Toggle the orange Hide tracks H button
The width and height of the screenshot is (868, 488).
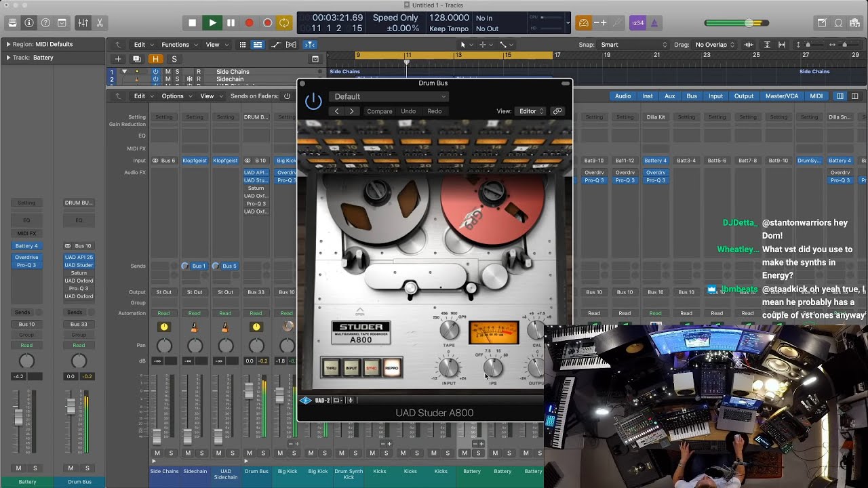(x=155, y=59)
